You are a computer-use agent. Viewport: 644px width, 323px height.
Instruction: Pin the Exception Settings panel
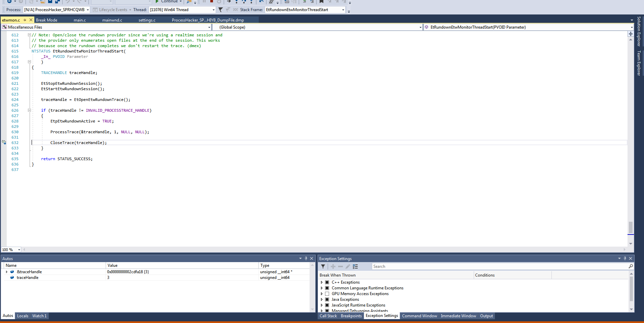(625, 258)
